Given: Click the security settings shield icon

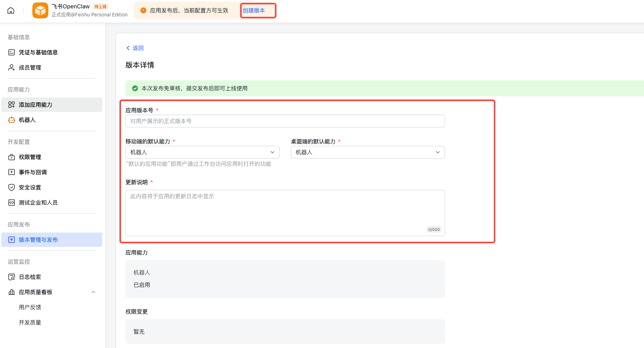Looking at the screenshot, I should [x=12, y=187].
